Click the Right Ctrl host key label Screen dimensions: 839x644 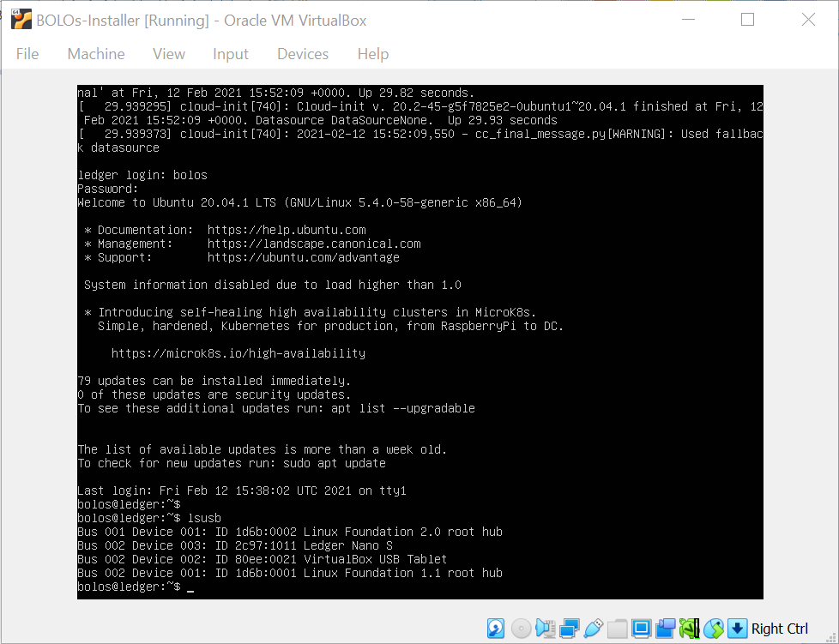[780, 629]
